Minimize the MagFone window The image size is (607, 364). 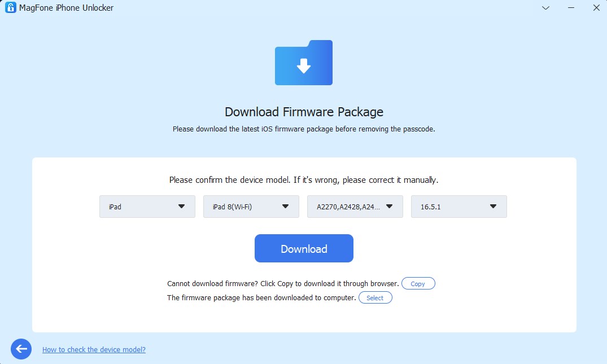(571, 8)
